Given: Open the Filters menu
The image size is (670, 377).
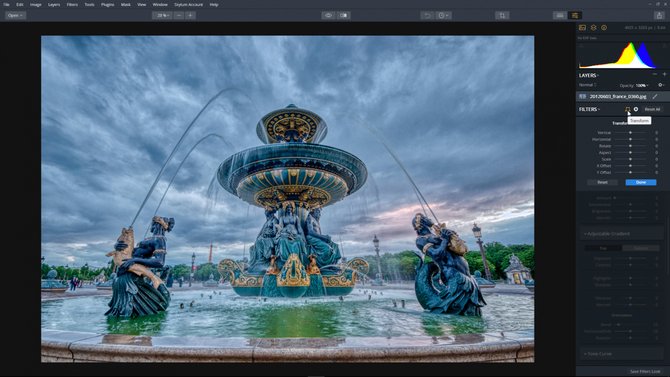Looking at the screenshot, I should coord(72,4).
